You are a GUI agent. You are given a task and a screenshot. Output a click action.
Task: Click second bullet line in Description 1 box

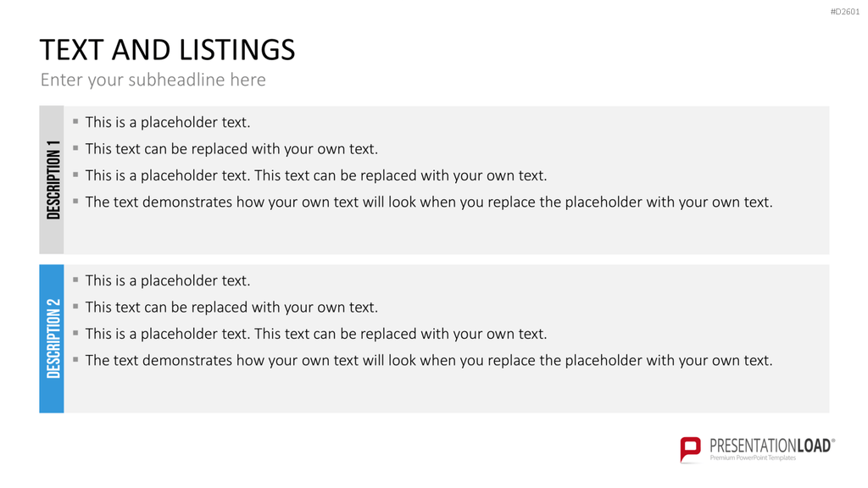[231, 149]
